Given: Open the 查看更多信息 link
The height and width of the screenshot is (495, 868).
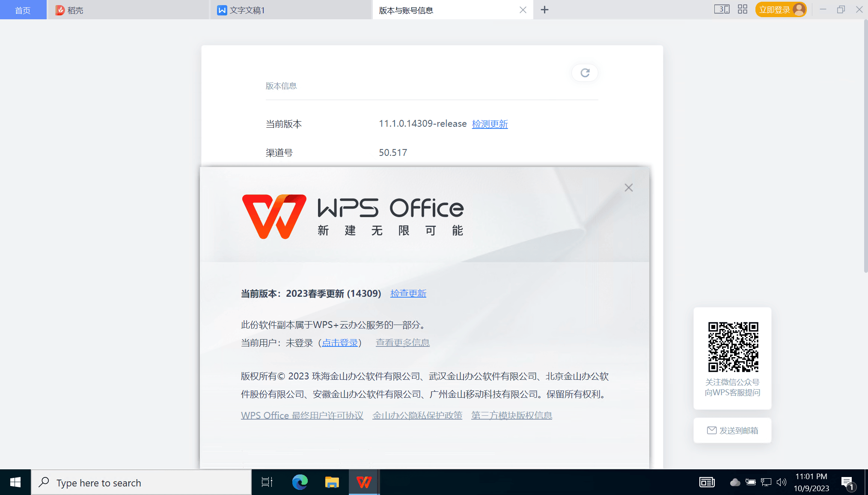Looking at the screenshot, I should click(x=402, y=343).
